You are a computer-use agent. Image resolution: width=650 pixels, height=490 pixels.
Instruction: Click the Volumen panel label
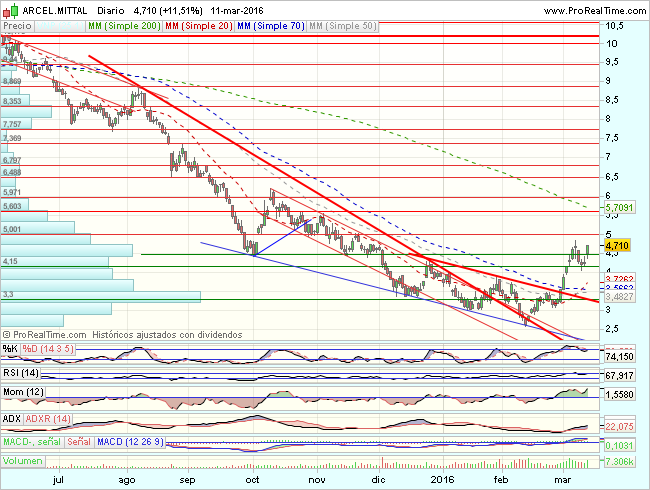point(23,461)
